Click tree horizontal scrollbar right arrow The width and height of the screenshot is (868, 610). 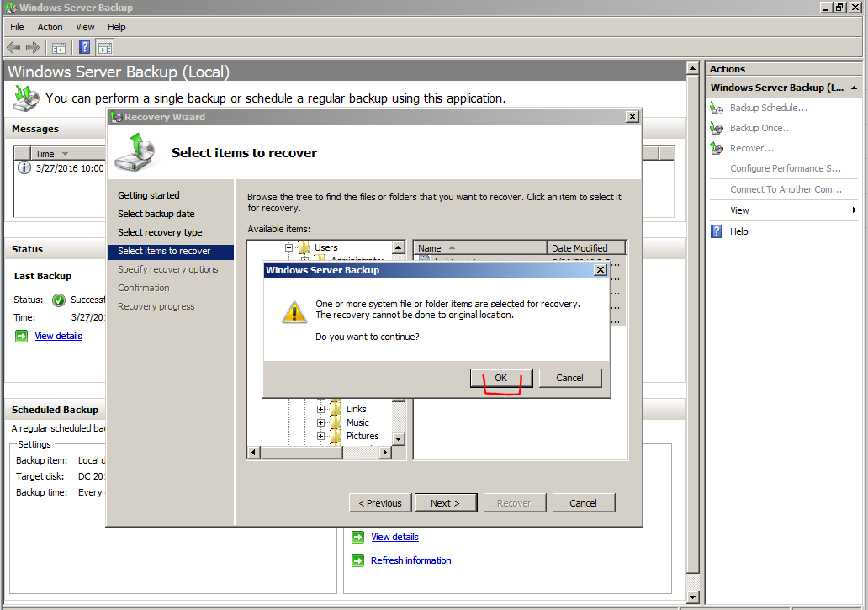pyautogui.click(x=385, y=453)
